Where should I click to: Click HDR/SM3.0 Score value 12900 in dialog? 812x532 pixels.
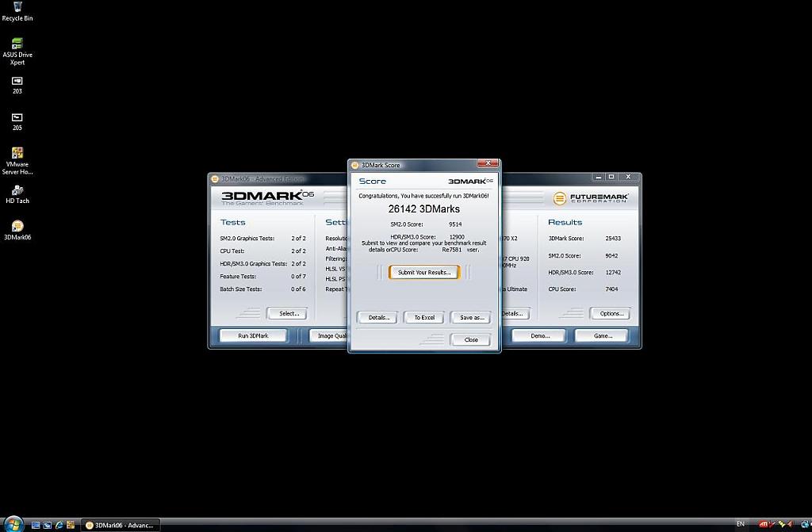(457, 237)
